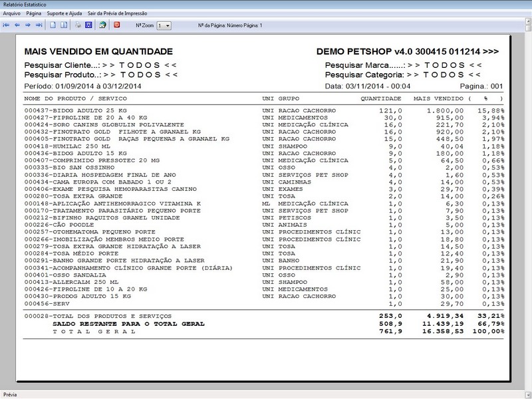The height and width of the screenshot is (399, 532).
Task: Go to the next page arrow icon
Action: coord(28,25)
